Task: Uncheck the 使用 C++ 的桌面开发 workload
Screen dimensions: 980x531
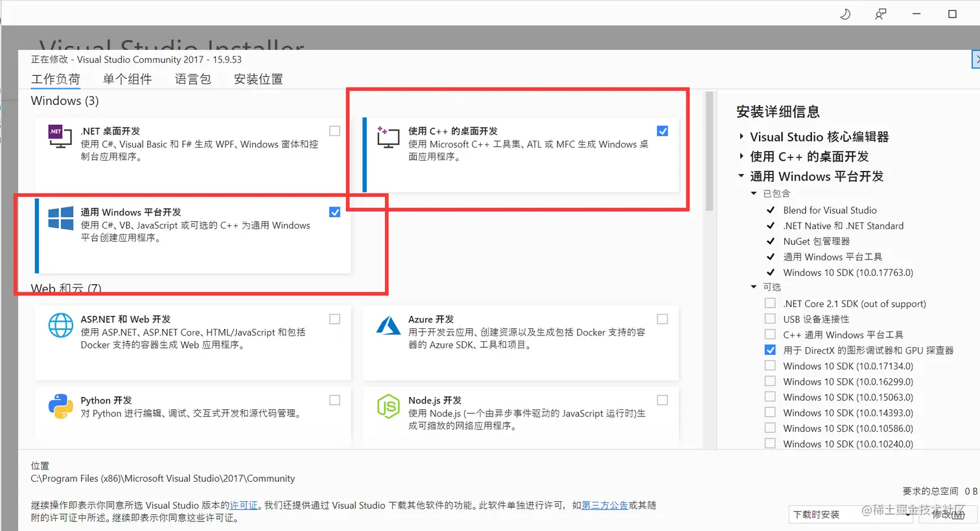Action: pyautogui.click(x=662, y=131)
